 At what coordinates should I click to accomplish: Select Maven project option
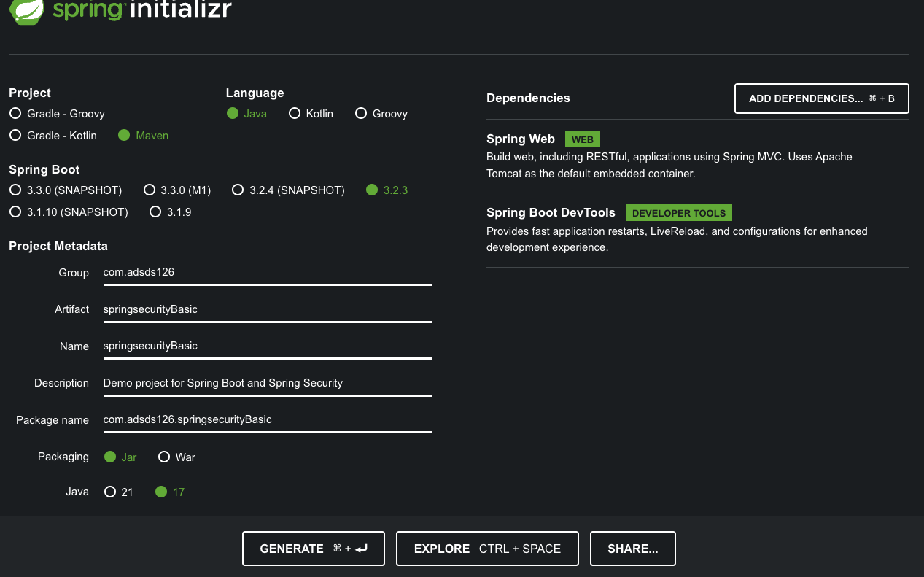[143, 136]
